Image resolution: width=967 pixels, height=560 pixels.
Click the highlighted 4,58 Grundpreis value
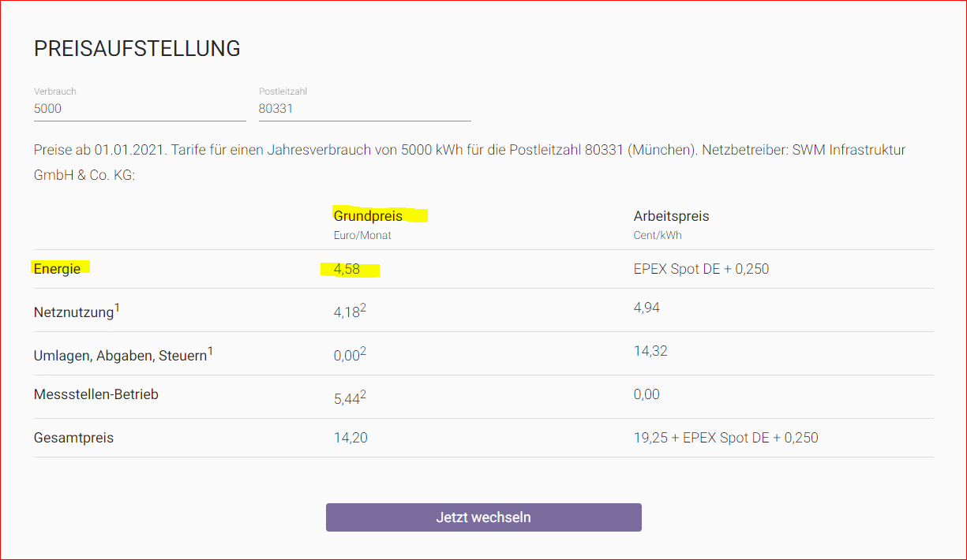click(347, 270)
